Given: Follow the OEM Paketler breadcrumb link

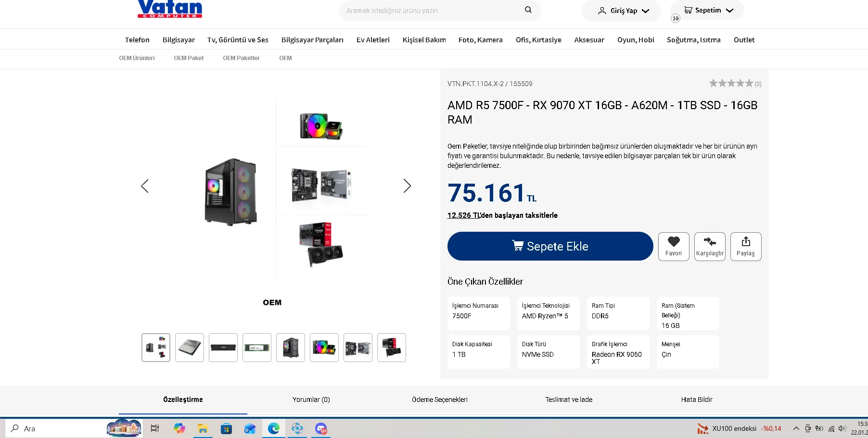Looking at the screenshot, I should coord(241,58).
